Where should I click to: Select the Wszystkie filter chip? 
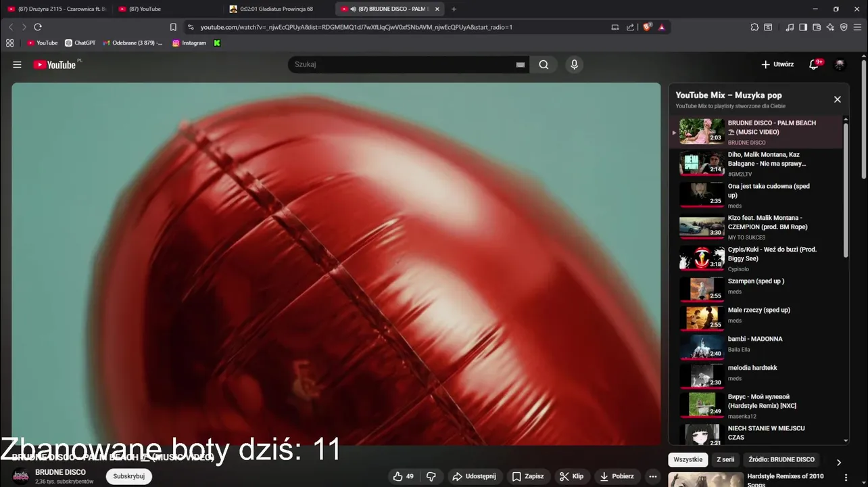click(x=688, y=459)
